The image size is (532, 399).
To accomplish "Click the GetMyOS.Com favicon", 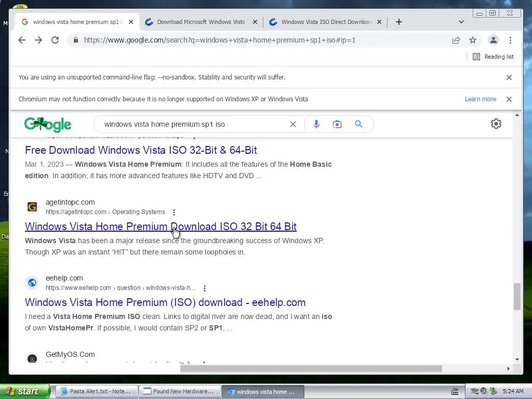I will [32, 358].
